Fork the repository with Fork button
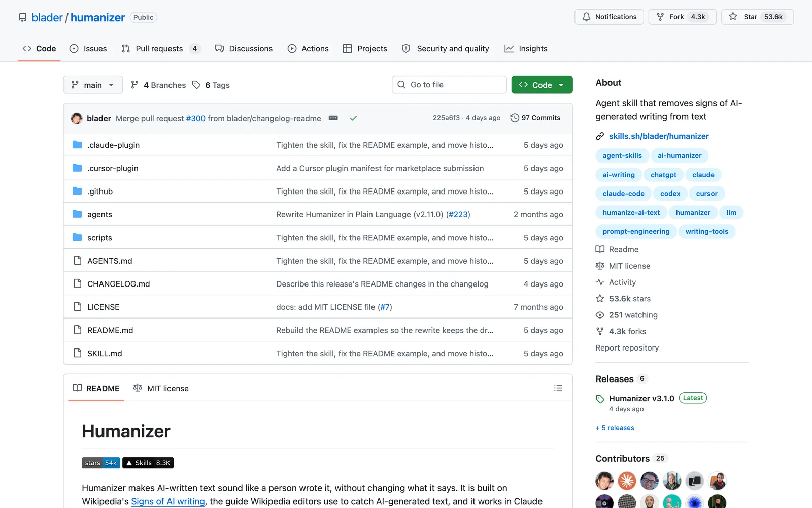Image resolution: width=812 pixels, height=508 pixels. tap(682, 17)
